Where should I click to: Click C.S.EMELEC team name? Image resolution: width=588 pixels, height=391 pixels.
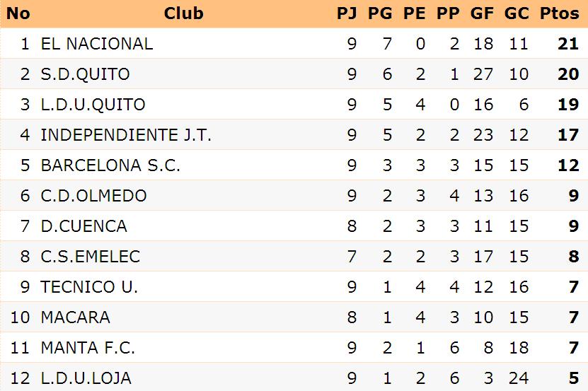coord(91,257)
